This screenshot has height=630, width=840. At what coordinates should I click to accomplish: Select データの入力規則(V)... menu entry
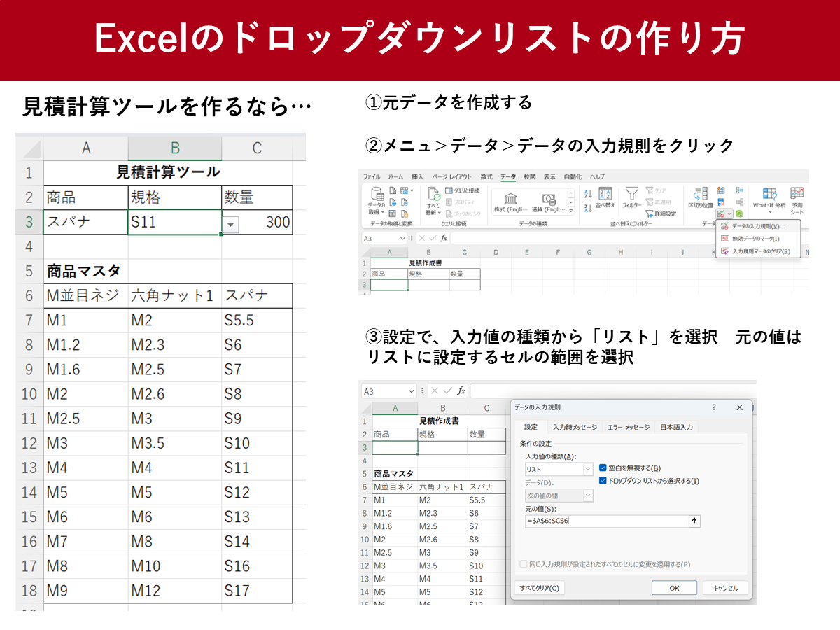pyautogui.click(x=757, y=227)
